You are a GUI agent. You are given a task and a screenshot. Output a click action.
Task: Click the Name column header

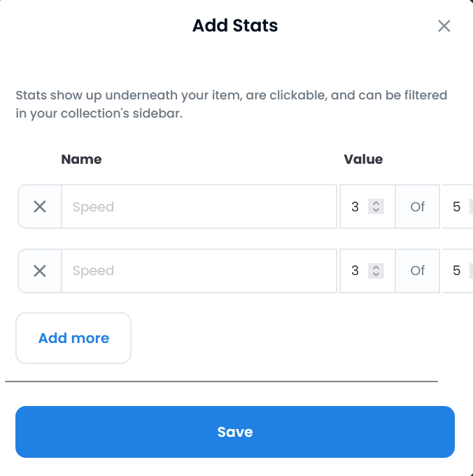(x=81, y=159)
